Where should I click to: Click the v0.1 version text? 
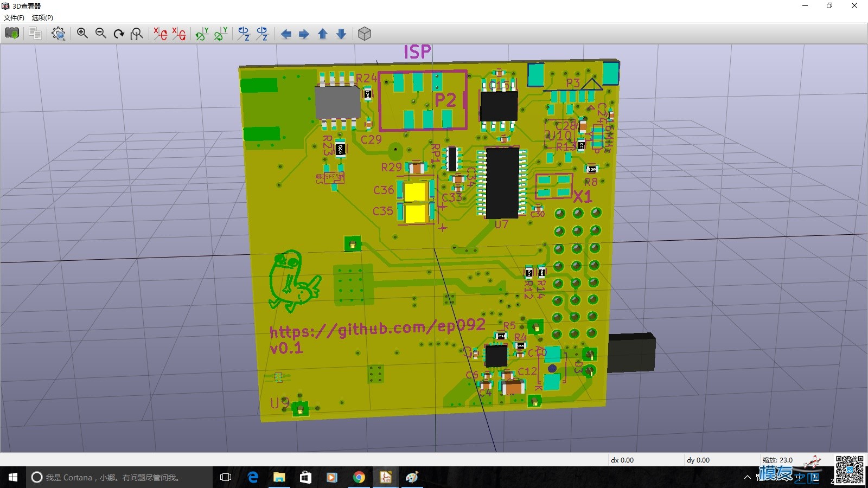[x=286, y=348]
